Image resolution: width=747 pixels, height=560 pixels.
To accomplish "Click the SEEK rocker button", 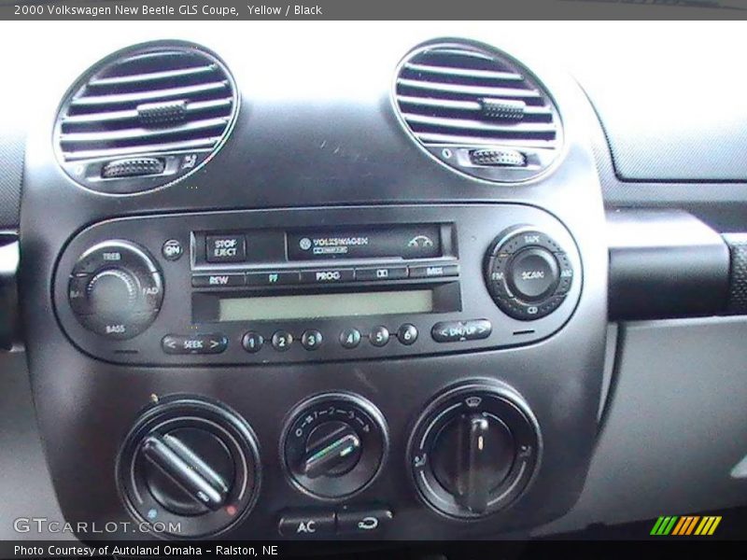I will point(194,343).
